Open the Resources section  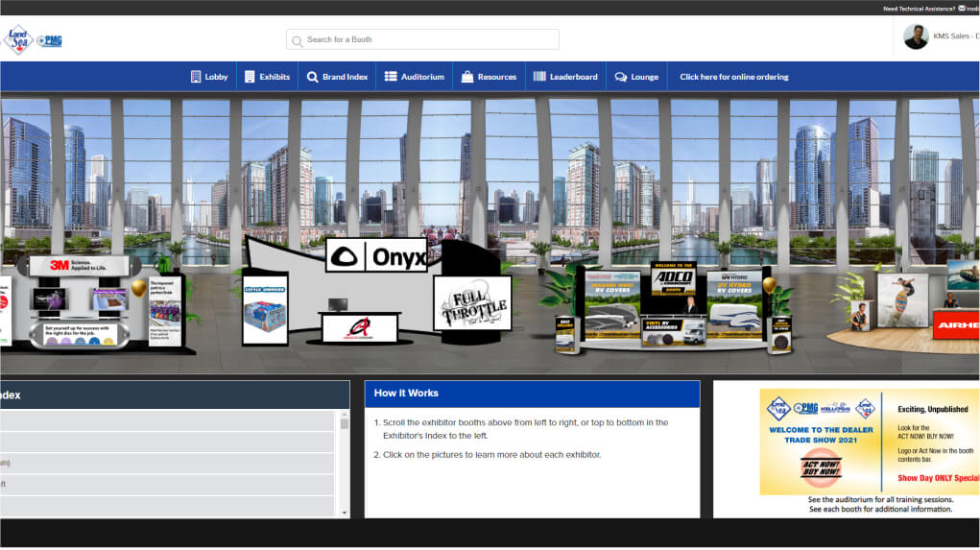[489, 77]
